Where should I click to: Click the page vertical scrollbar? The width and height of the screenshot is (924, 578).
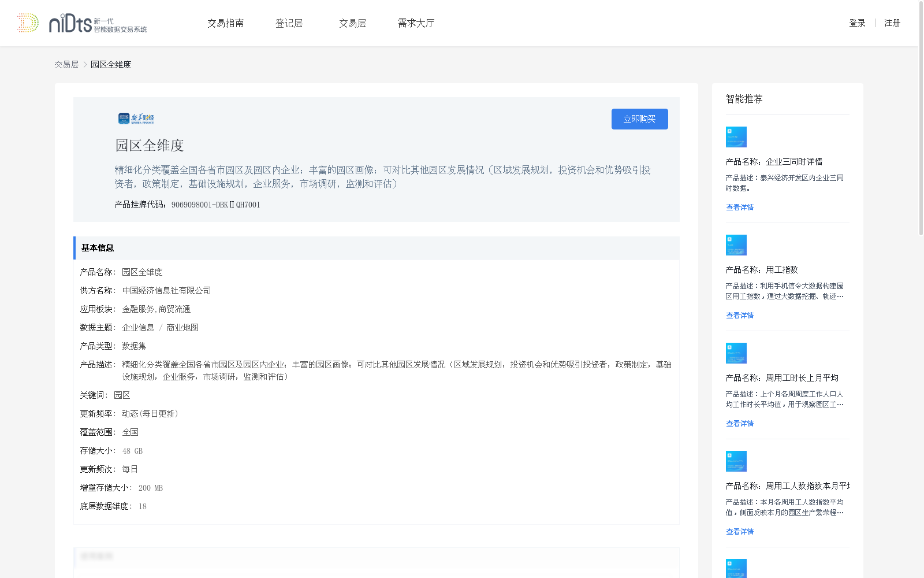tap(921, 118)
